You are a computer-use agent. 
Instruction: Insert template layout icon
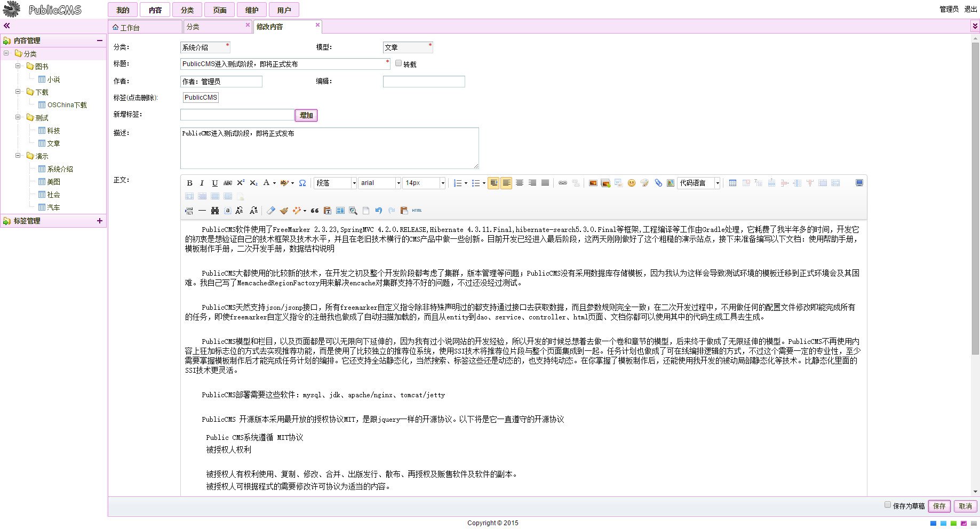(340, 211)
